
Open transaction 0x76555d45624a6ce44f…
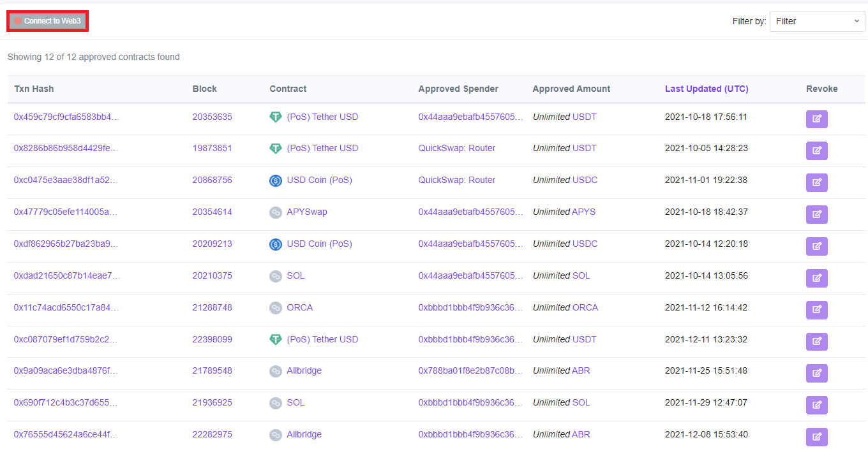[x=66, y=434]
